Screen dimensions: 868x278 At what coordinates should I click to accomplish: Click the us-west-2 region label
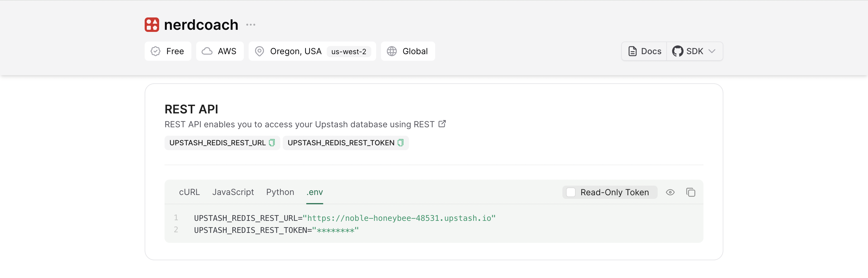tap(349, 51)
